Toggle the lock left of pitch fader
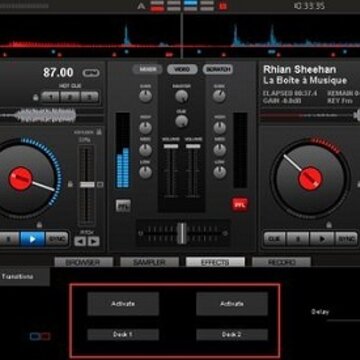 pos(70,184)
